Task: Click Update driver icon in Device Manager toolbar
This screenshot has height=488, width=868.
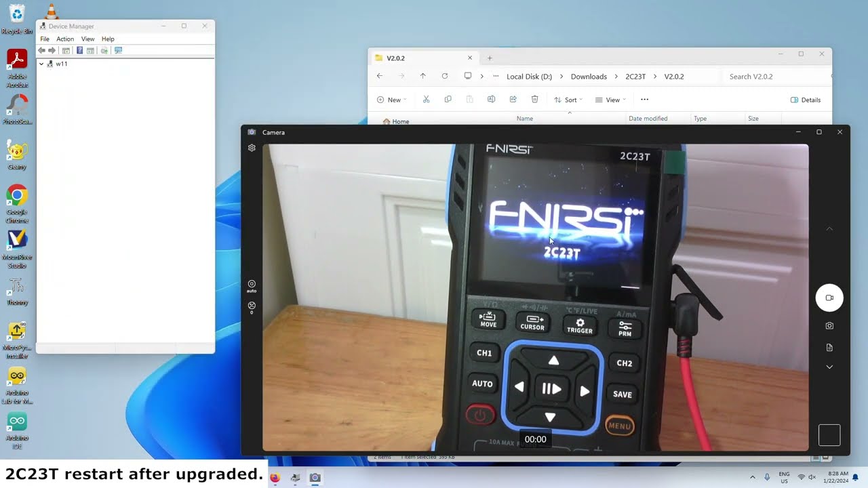Action: [x=104, y=51]
